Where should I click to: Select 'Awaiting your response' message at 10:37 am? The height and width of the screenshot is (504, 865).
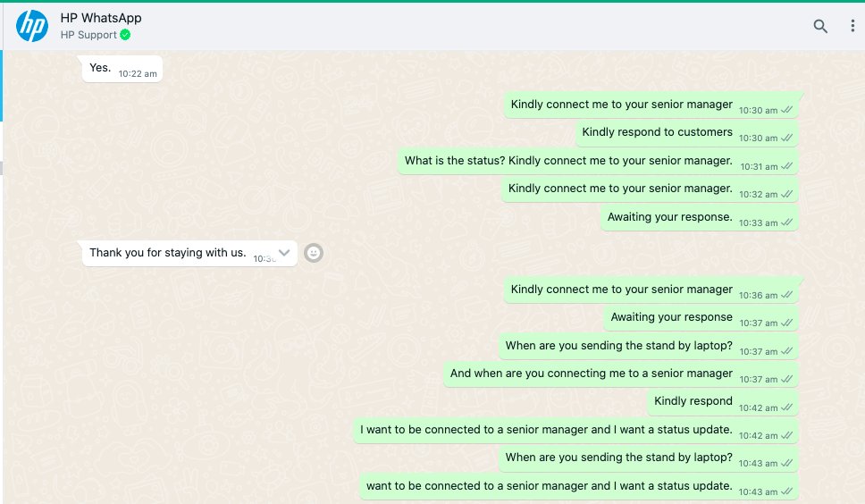pyautogui.click(x=701, y=317)
